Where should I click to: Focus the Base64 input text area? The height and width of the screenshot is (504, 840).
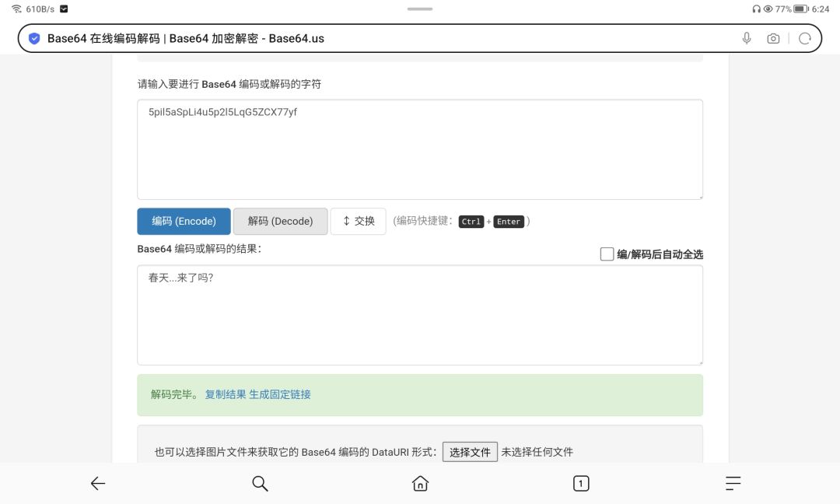coord(420,149)
